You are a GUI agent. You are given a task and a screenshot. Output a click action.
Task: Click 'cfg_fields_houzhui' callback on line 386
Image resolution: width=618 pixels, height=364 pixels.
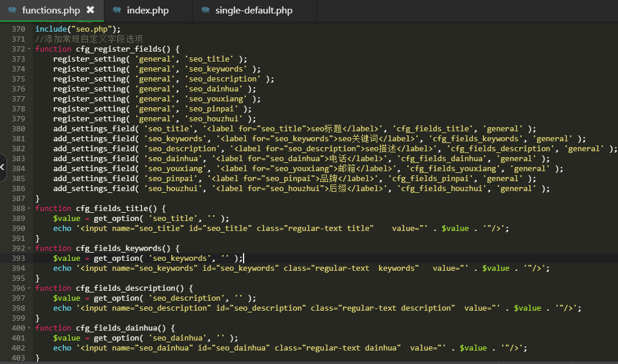click(442, 189)
